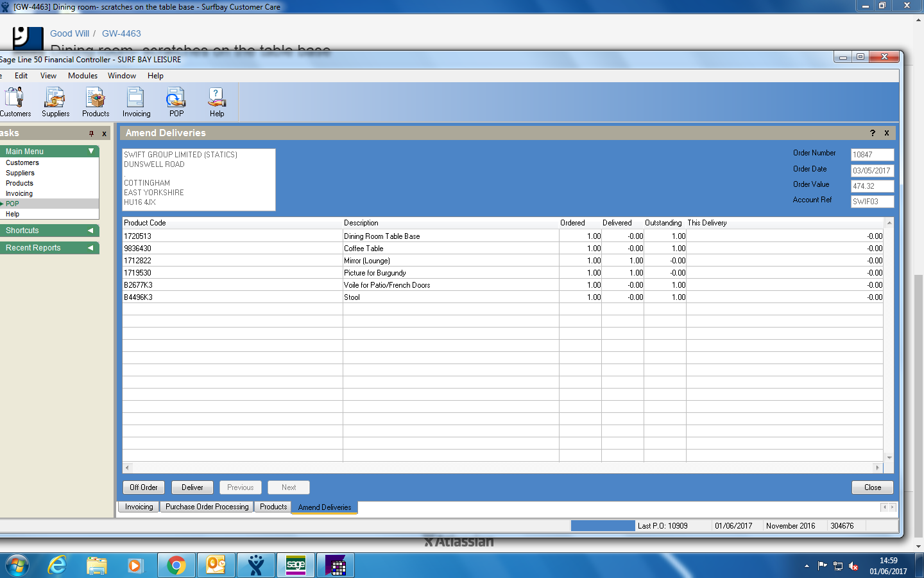This screenshot has width=924, height=578.
Task: Collapse the Main Menu section
Action: coord(91,151)
